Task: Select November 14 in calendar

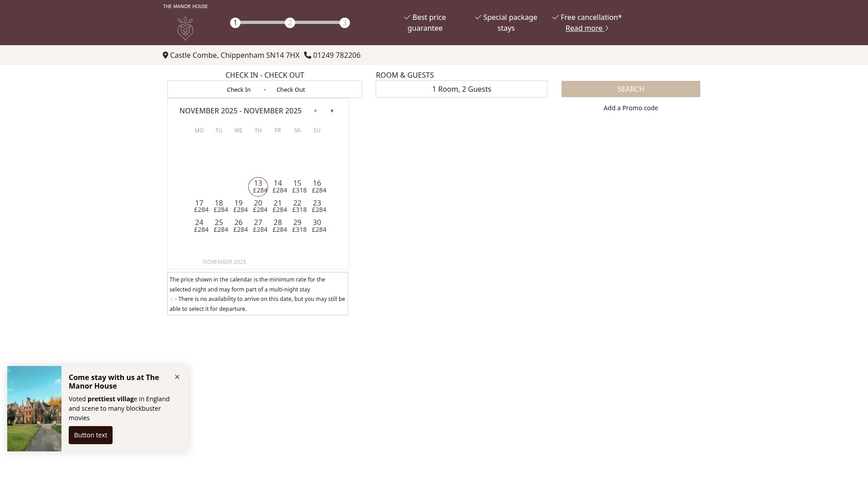Action: coord(278,187)
